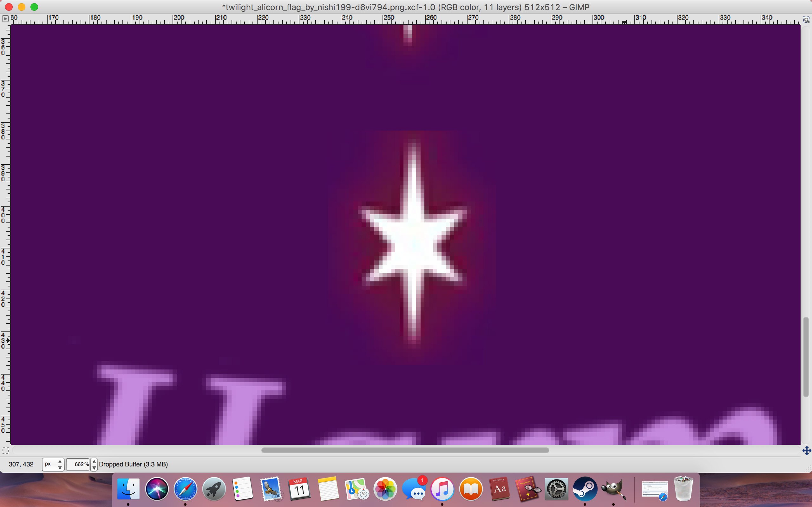This screenshot has height=507, width=812.
Task: Open iTunes music icon in Dock
Action: [x=442, y=489]
